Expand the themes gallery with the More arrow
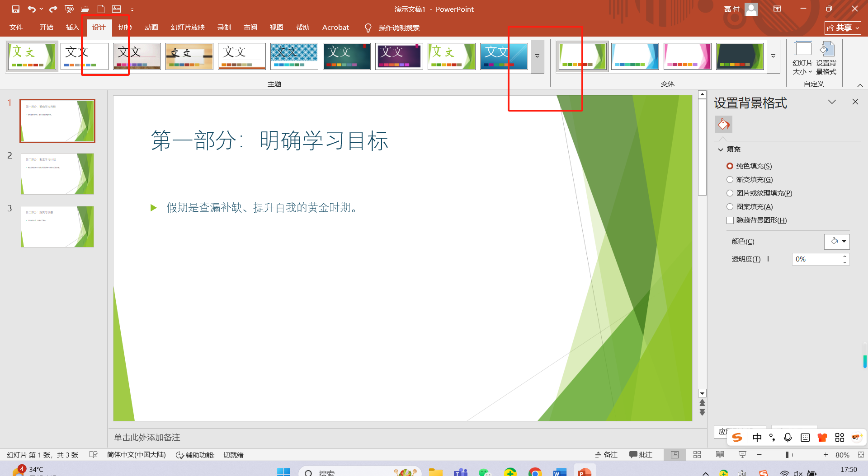Image resolution: width=868 pixels, height=476 pixels. (x=537, y=56)
